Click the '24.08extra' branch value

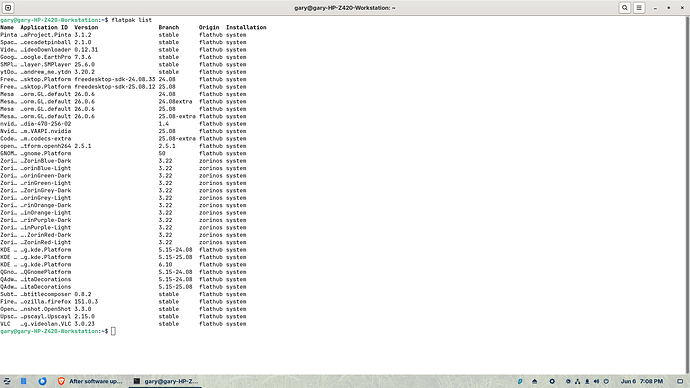[175, 102]
